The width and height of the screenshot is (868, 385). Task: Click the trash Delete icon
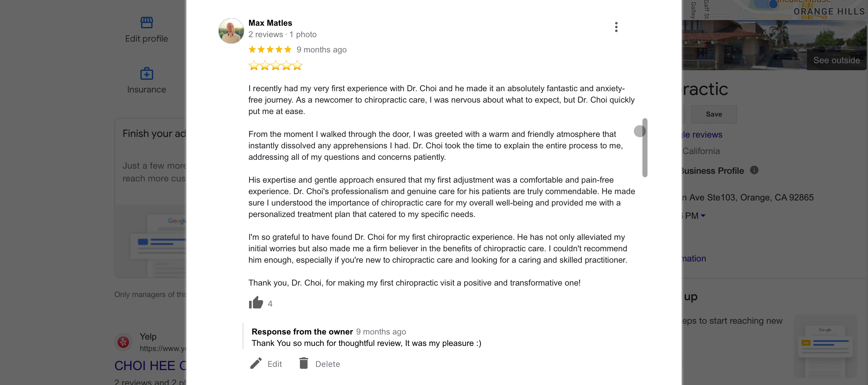(304, 363)
